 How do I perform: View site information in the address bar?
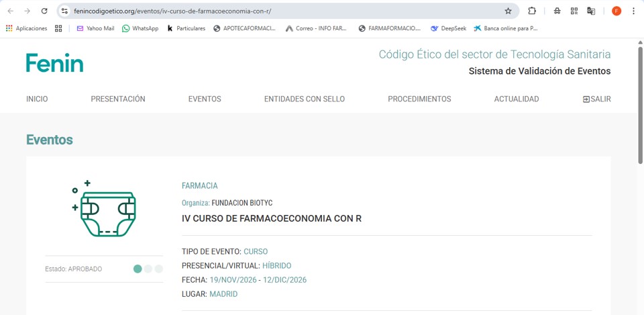pos(64,11)
